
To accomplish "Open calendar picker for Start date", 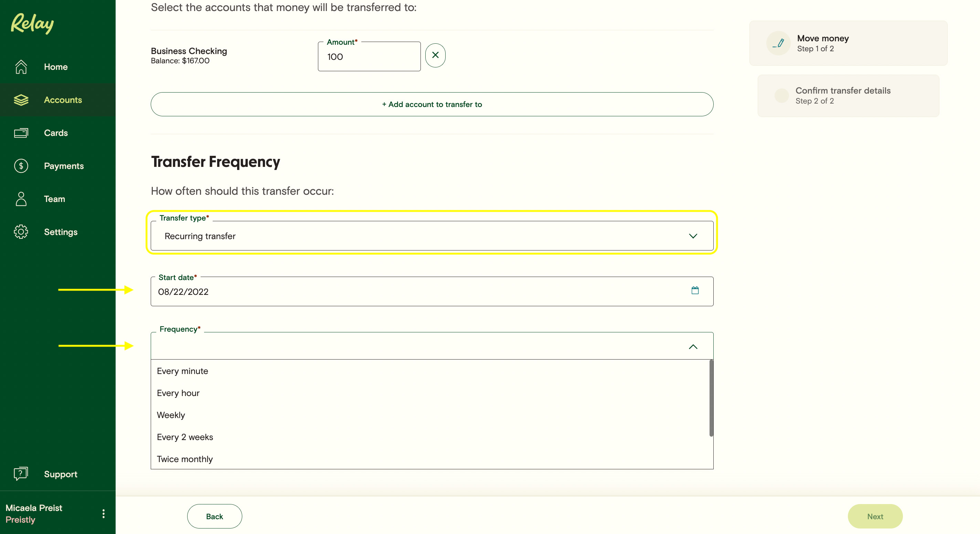I will tap(695, 291).
